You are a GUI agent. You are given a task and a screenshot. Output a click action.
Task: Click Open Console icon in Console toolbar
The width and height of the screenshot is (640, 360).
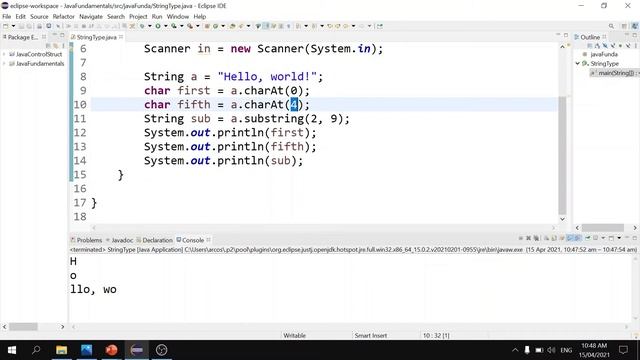[x=611, y=238]
